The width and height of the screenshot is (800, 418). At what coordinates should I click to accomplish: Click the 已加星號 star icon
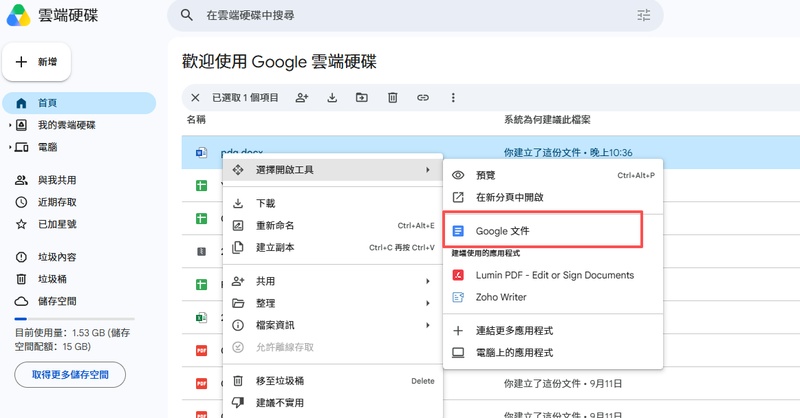(x=21, y=224)
